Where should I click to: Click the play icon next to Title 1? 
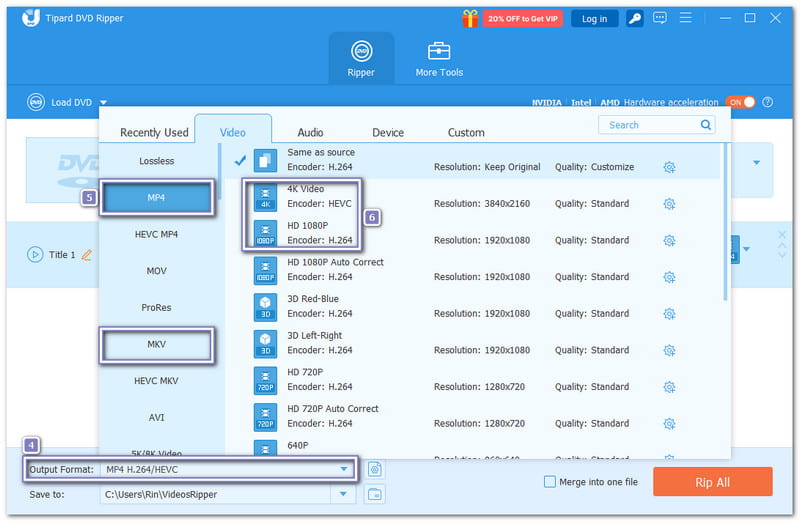(36, 255)
